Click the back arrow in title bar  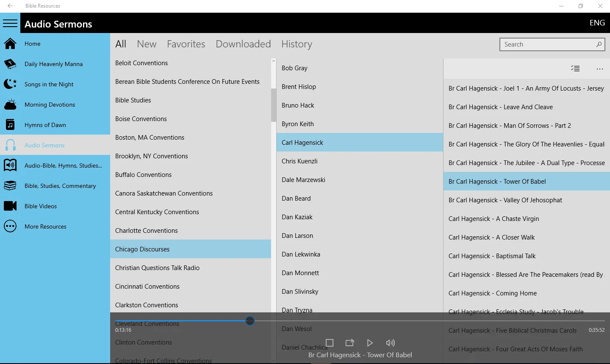[x=10, y=6]
